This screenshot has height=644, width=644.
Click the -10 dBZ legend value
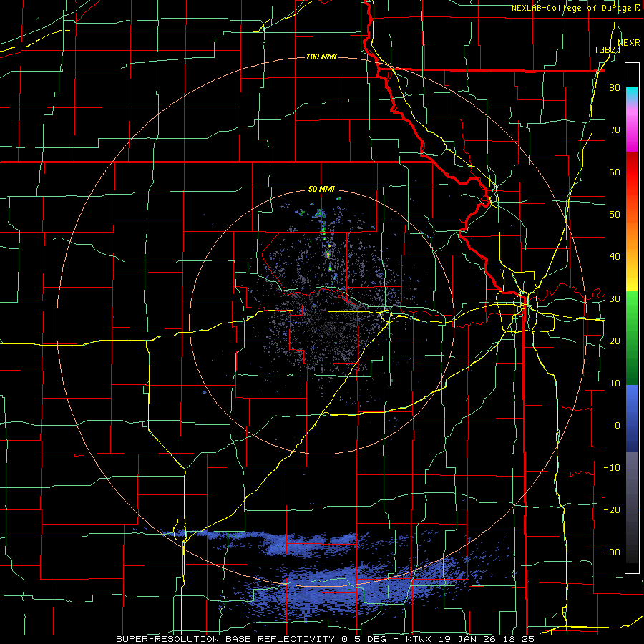[x=612, y=468]
